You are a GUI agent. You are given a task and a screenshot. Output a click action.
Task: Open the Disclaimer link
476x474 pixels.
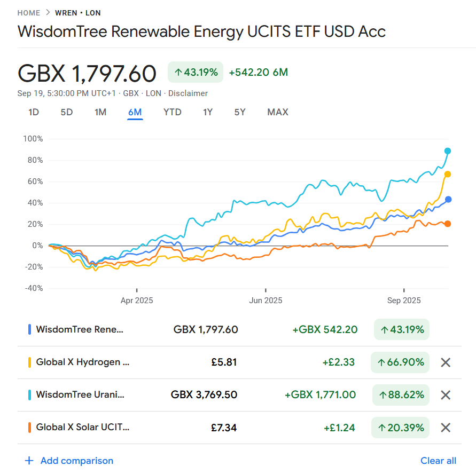(x=188, y=93)
